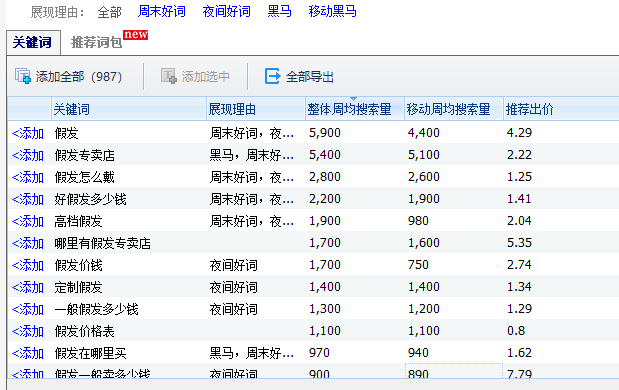Click the 5.35 recommended bid value
This screenshot has width=619, height=390.
pyautogui.click(x=519, y=243)
